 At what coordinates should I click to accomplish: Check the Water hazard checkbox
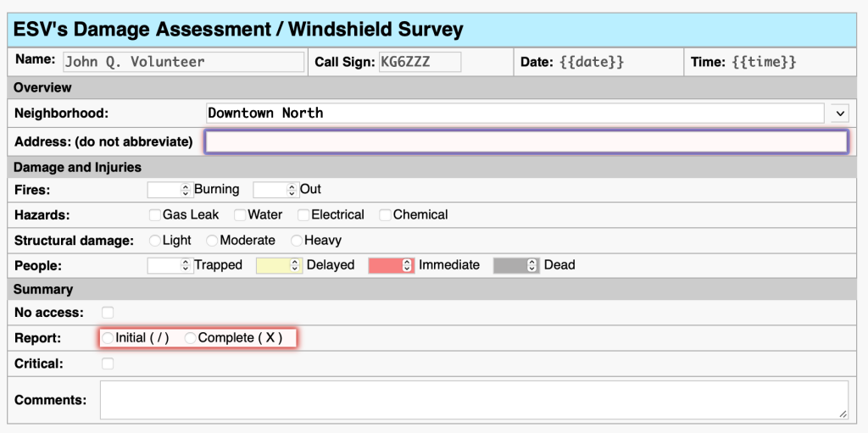click(x=240, y=215)
